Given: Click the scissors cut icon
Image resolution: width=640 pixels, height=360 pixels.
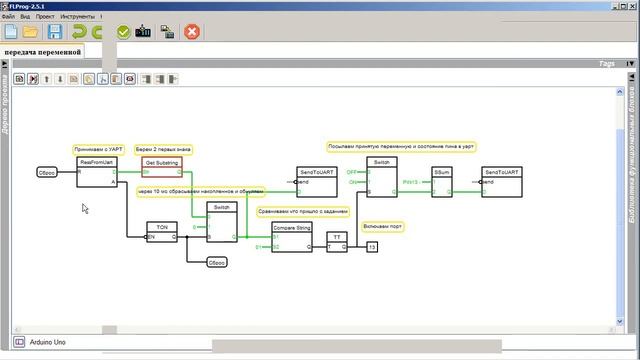Looking at the screenshot, I should coord(102,79).
